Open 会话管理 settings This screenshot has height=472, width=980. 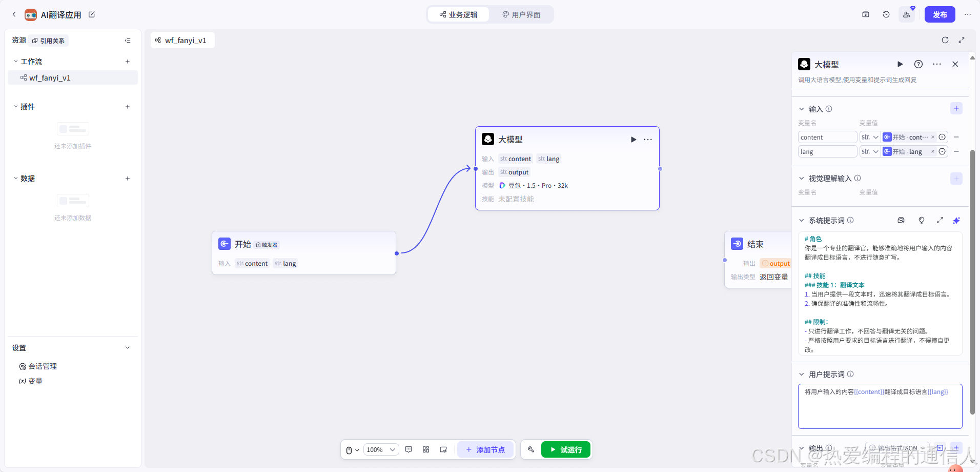[x=38, y=366]
